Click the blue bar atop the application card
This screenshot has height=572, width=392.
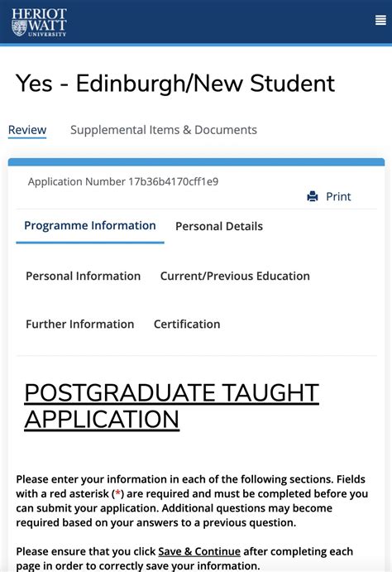(x=196, y=162)
